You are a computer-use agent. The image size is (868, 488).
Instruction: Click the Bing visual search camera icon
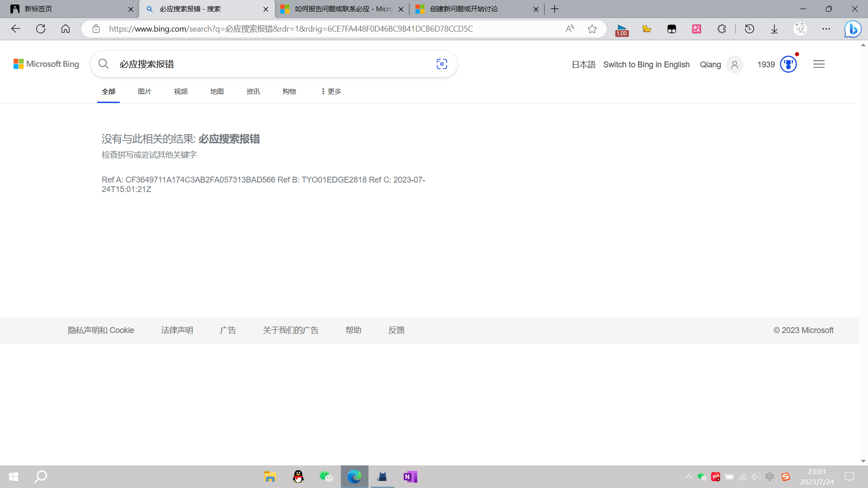click(x=442, y=64)
